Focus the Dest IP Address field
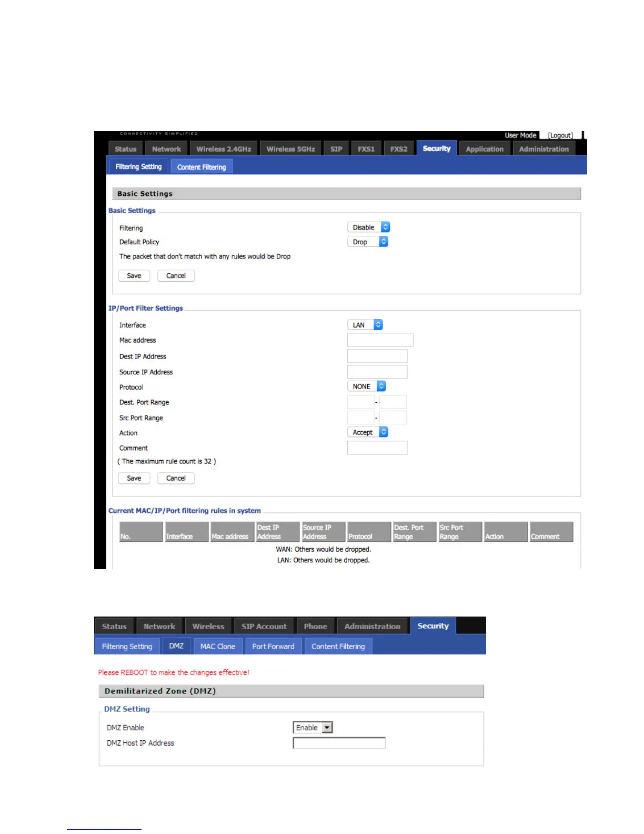 tap(377, 356)
